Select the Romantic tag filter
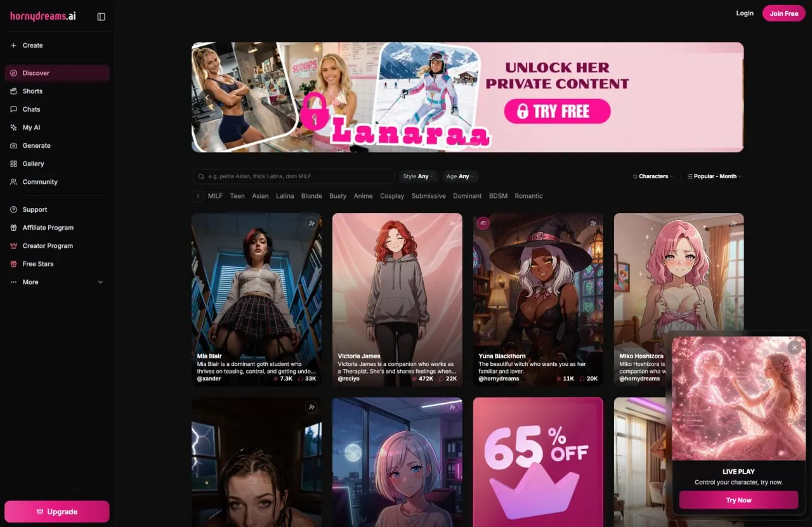Viewport: 812px width, 527px height. point(528,196)
